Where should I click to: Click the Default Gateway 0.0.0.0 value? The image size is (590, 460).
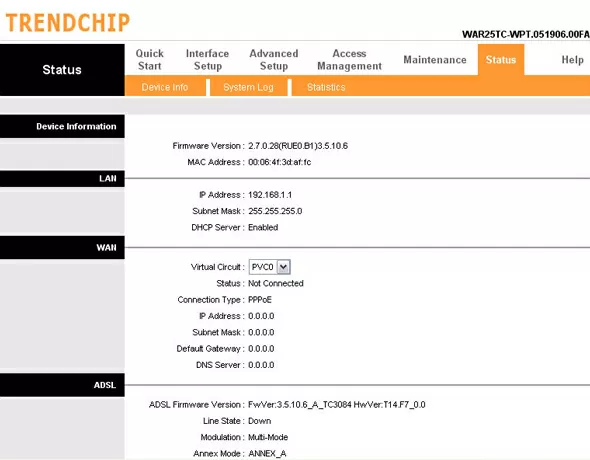click(x=261, y=349)
